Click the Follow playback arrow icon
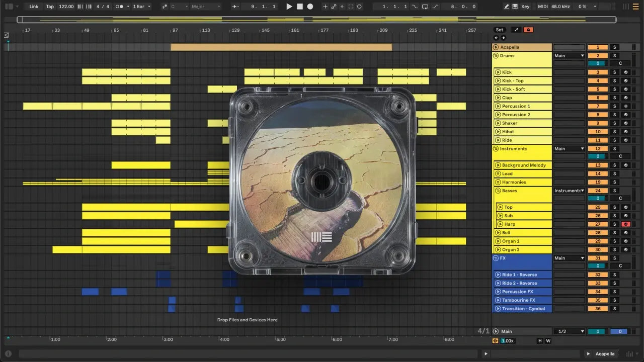The image size is (644, 362). point(235,7)
